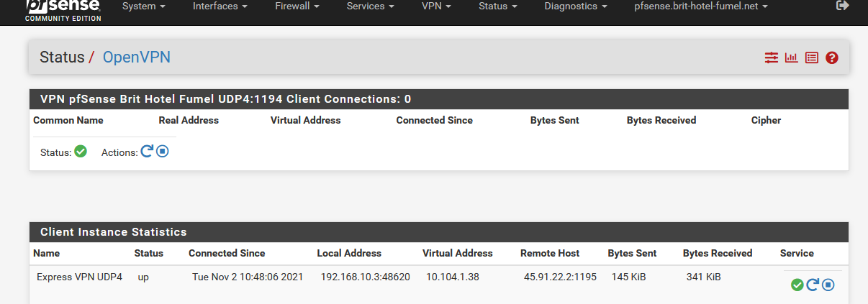Click the logout icon in navbar
868x304 pixels.
click(x=842, y=6)
